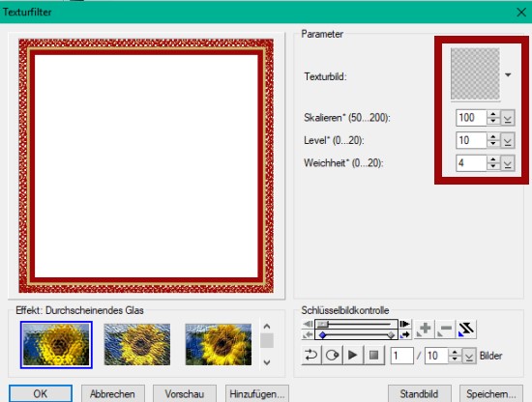
Task: Jump to previous keyframe arrow icon
Action: (308, 335)
